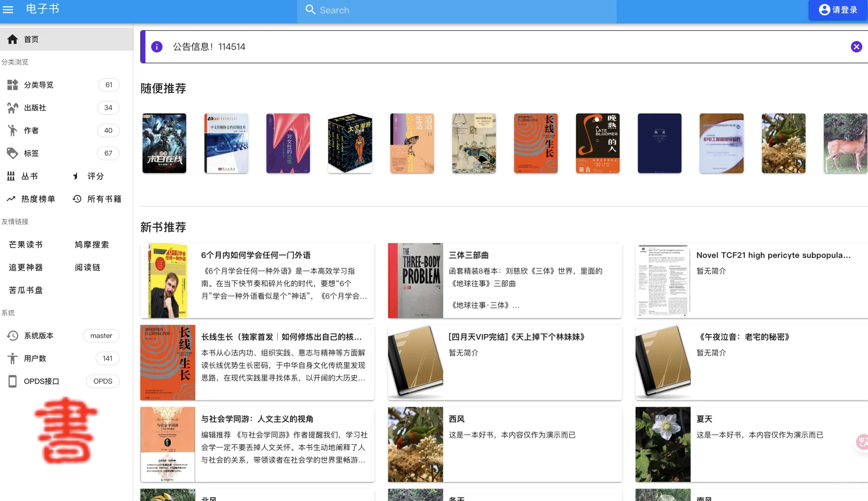Image resolution: width=868 pixels, height=501 pixels.
Task: Open the 午夜泣音：老宅的秘密 title
Action: pyautogui.click(x=743, y=337)
